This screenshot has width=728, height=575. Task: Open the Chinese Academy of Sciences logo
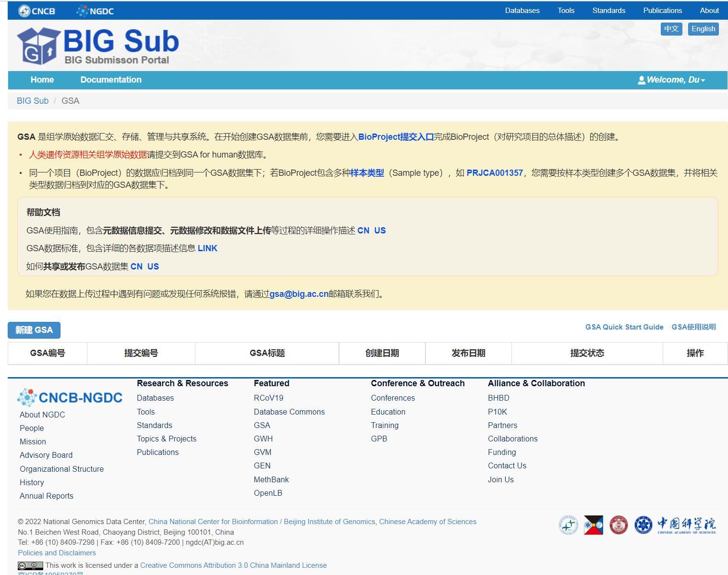[675, 525]
